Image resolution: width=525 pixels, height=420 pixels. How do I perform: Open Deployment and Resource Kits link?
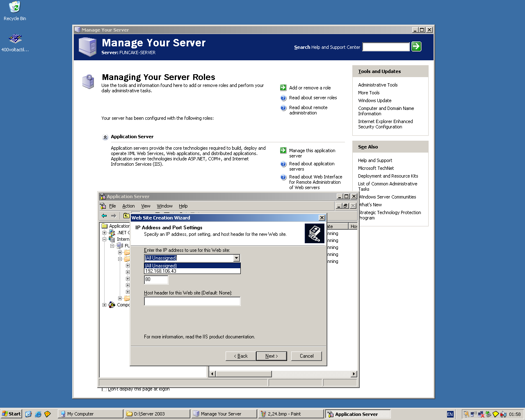coord(388,176)
